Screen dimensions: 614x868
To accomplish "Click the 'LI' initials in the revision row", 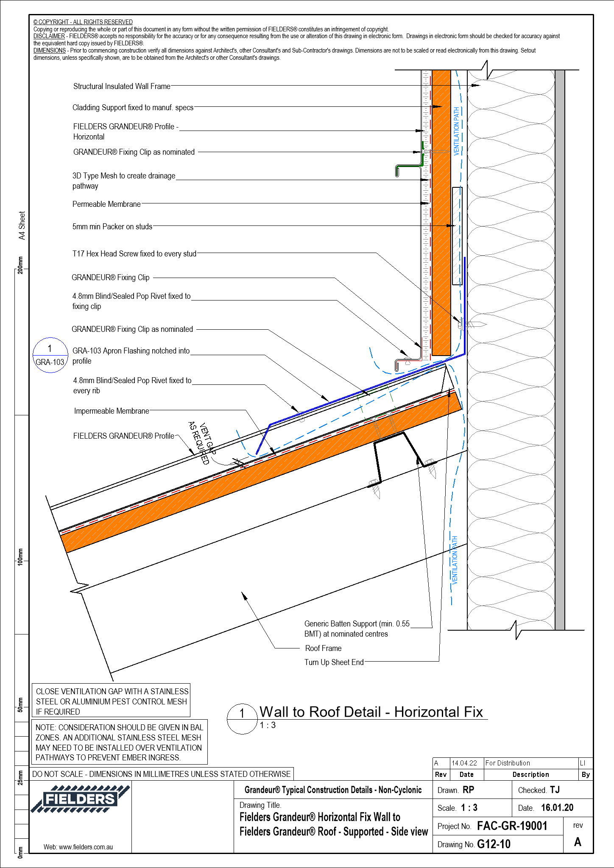I will click(x=583, y=763).
